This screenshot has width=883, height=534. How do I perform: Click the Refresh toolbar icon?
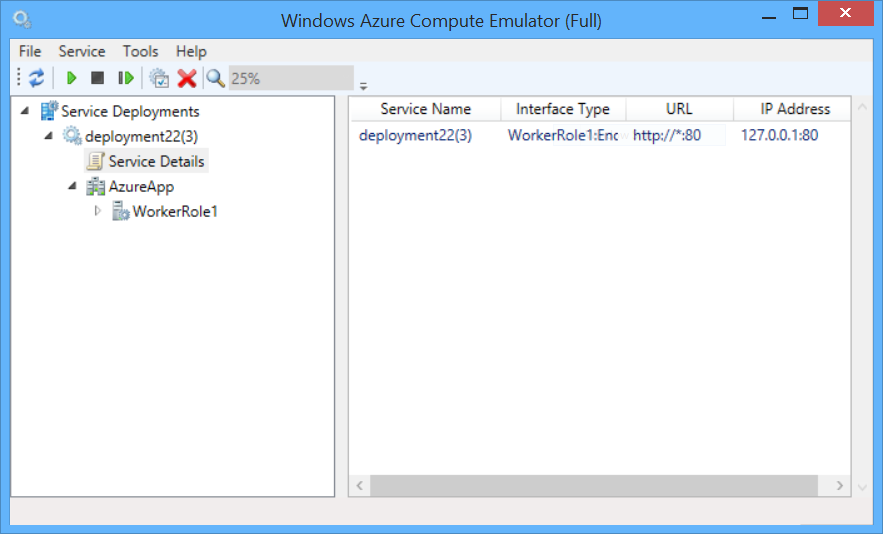click(x=37, y=78)
